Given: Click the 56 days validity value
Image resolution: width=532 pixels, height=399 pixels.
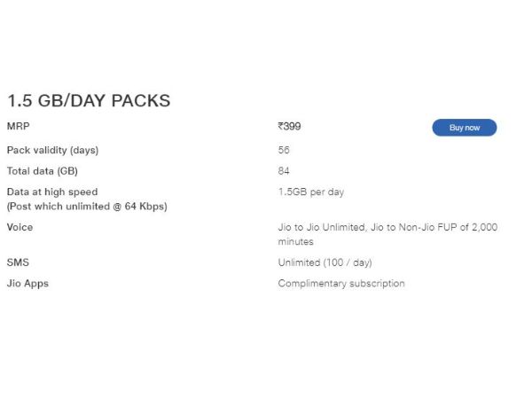Looking at the screenshot, I should pyautogui.click(x=284, y=150).
